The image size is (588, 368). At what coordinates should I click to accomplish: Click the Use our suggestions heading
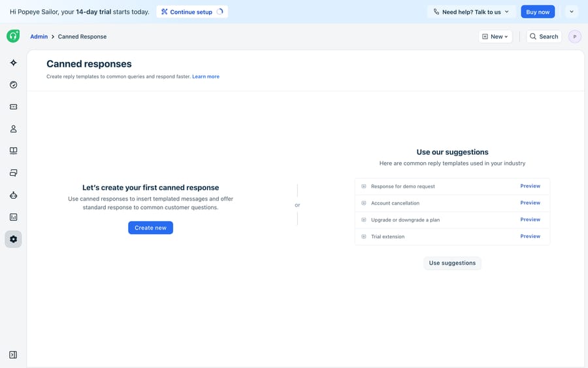coord(452,152)
